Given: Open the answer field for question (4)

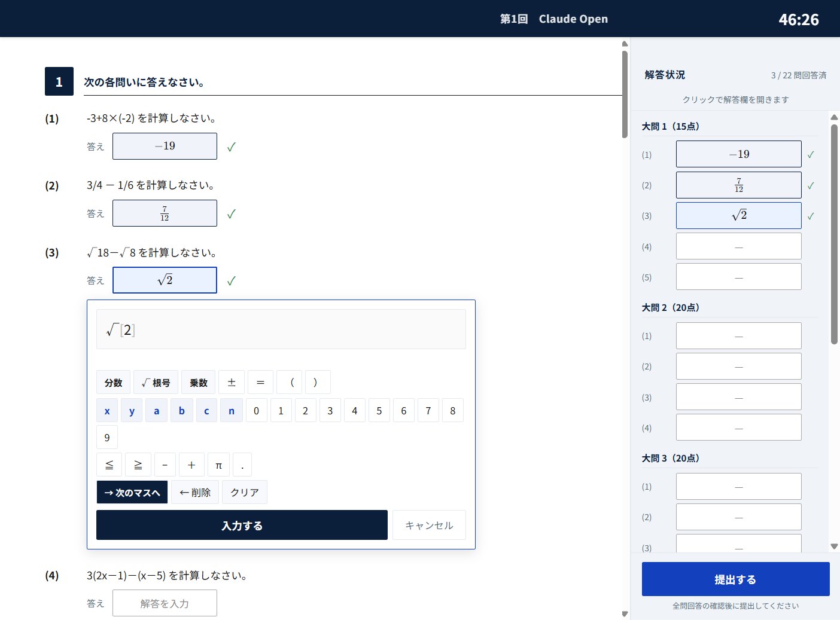Looking at the screenshot, I should point(165,603).
